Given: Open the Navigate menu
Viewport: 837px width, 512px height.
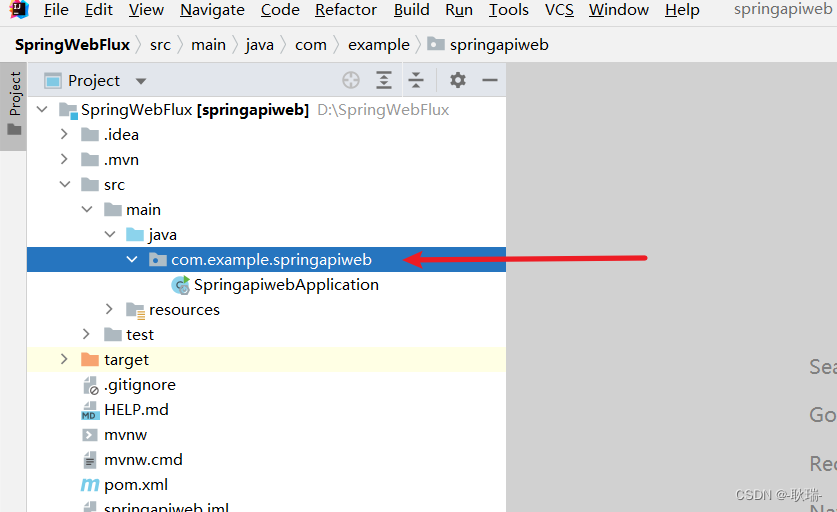Looking at the screenshot, I should pos(212,10).
